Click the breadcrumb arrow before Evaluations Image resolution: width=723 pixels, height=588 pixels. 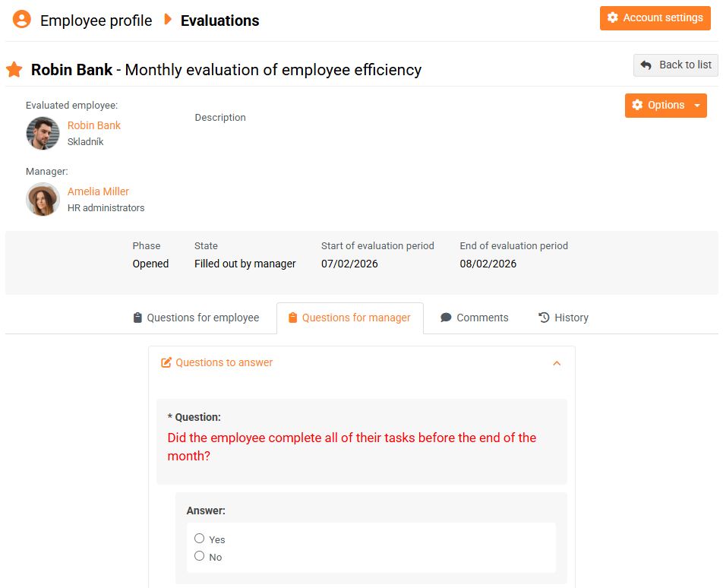click(x=168, y=20)
